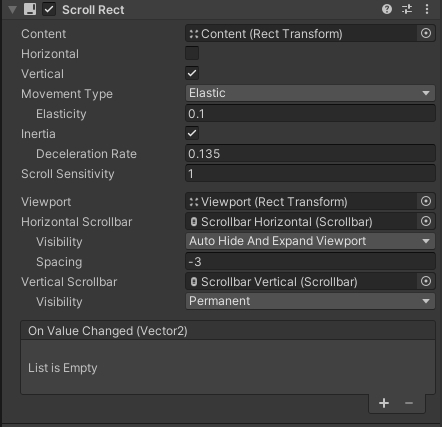Click object picker for Content field
The height and width of the screenshot is (427, 442).
(426, 33)
